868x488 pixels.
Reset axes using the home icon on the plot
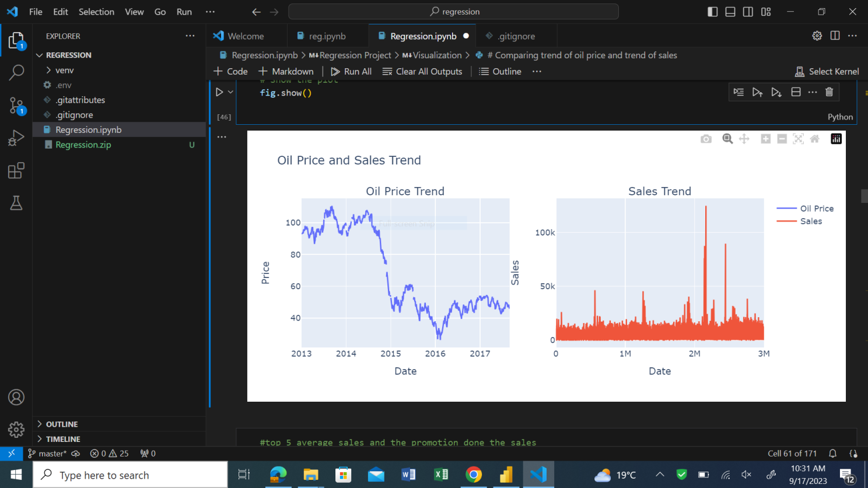click(x=814, y=139)
